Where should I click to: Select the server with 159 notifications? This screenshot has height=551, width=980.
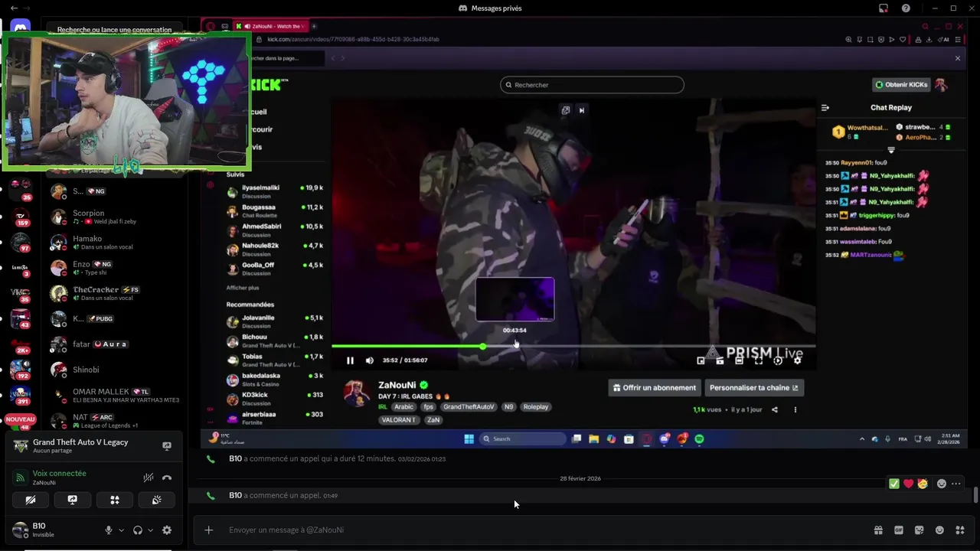point(21,216)
